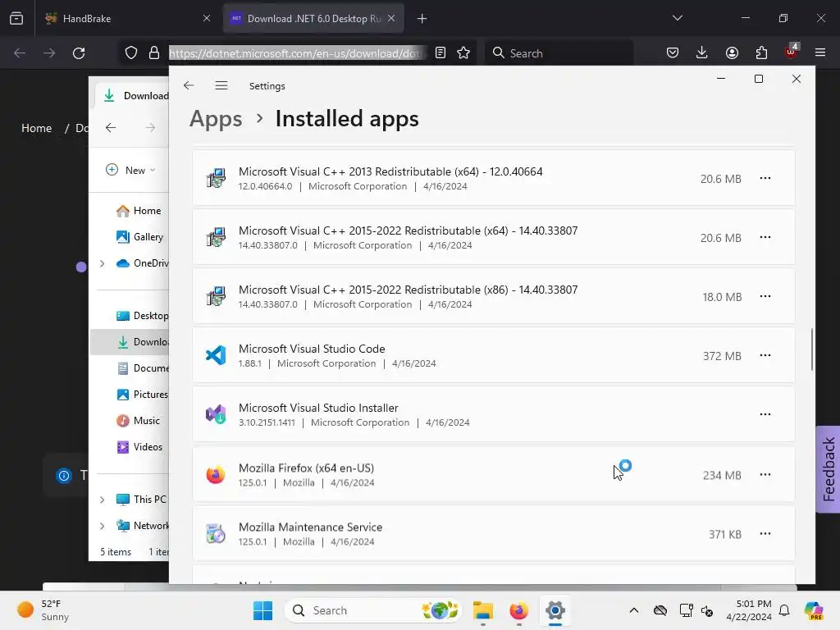This screenshot has height=630, width=840.
Task: Open the uBlock Origin extension icon
Action: 792,52
